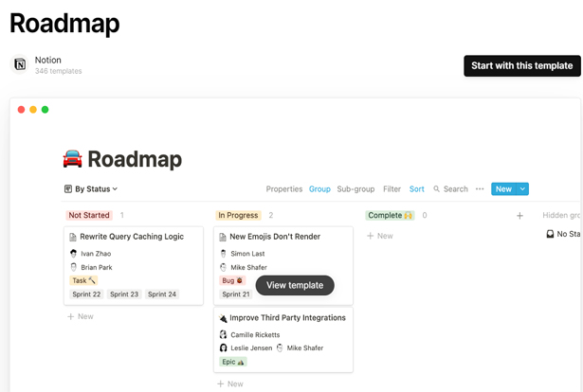This screenshot has width=583, height=392.
Task: Click the Sprint 21 tag
Action: coord(236,294)
